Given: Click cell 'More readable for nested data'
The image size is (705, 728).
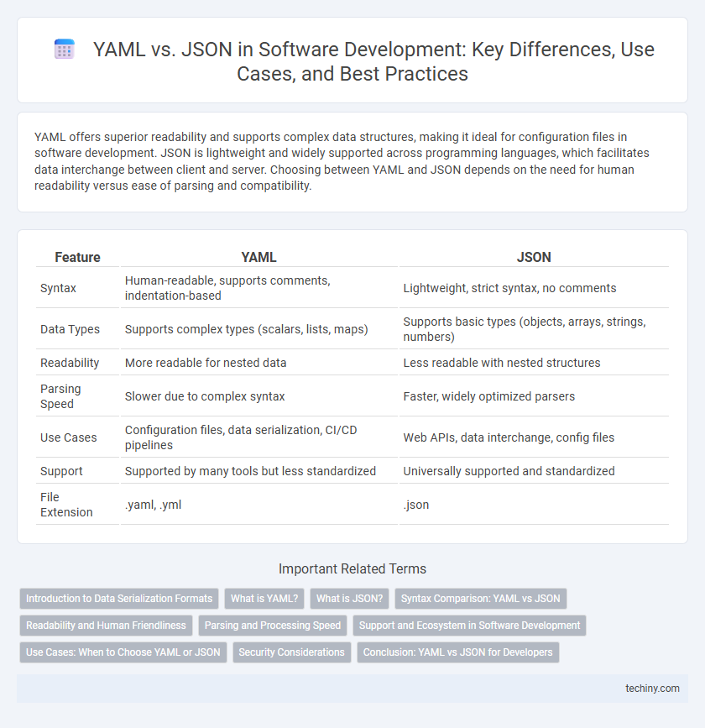Looking at the screenshot, I should tap(259, 363).
